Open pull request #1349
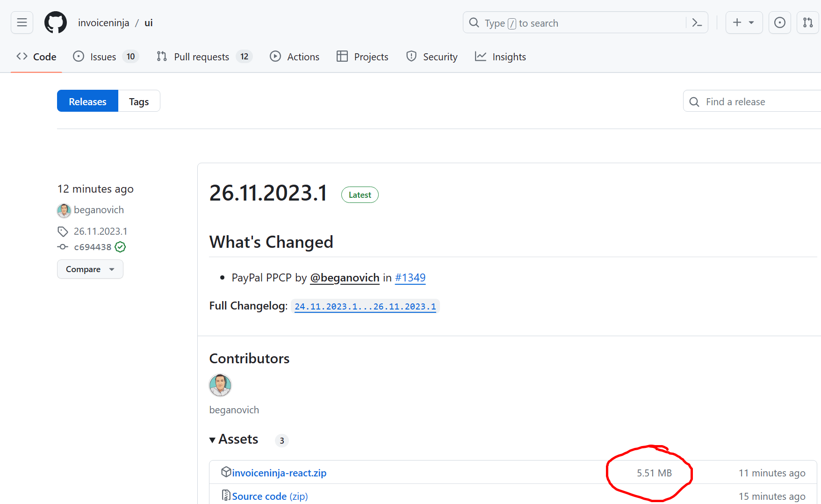 [x=410, y=278]
